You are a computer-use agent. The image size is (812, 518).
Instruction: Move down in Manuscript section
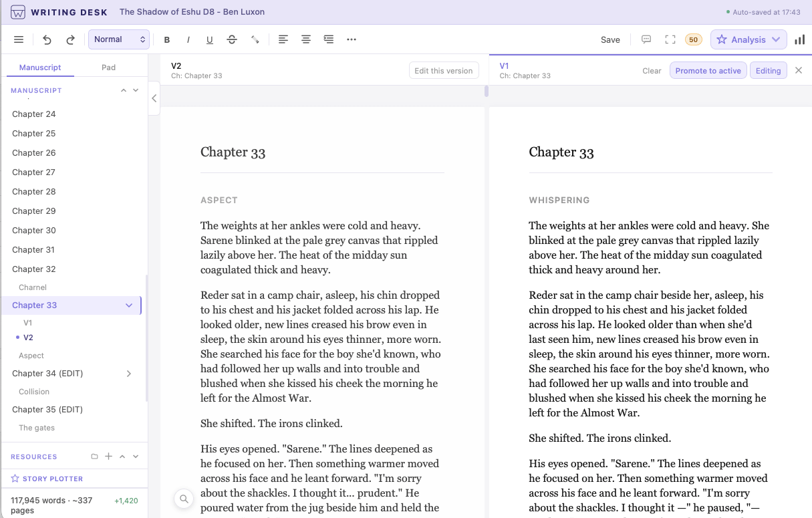point(136,90)
